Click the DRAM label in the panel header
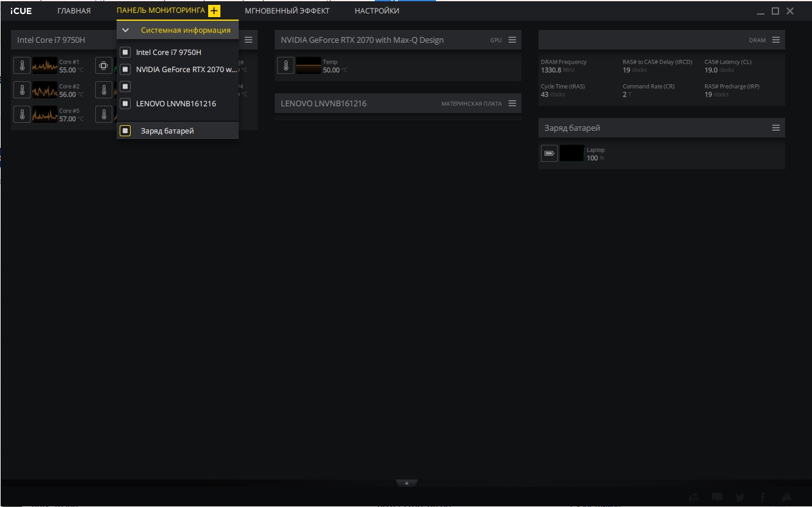The height and width of the screenshot is (507, 812). click(x=757, y=40)
